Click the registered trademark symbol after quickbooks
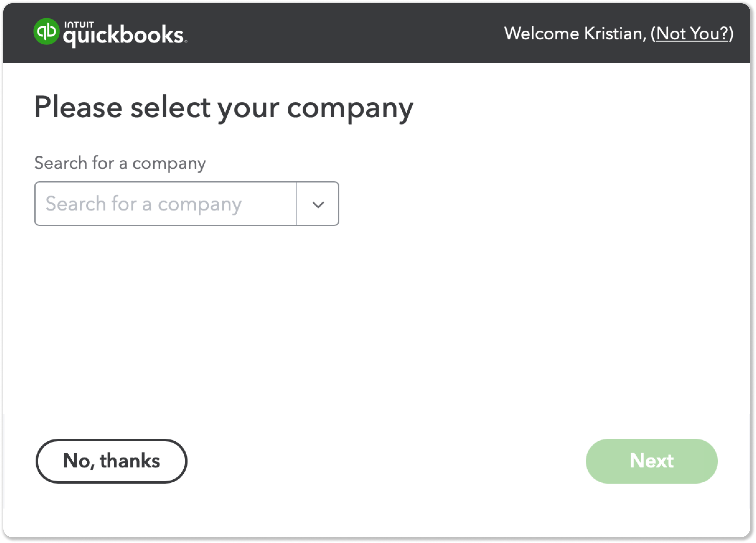 (x=186, y=42)
